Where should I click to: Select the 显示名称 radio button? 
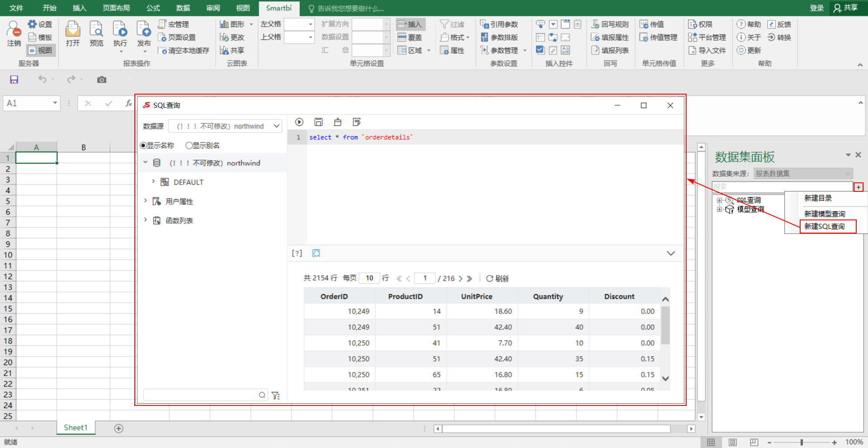(x=143, y=145)
